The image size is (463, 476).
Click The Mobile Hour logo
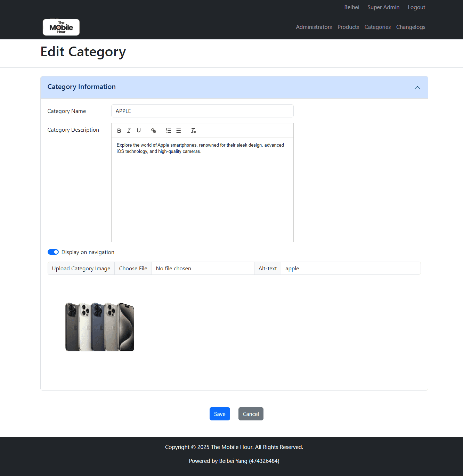tap(61, 27)
